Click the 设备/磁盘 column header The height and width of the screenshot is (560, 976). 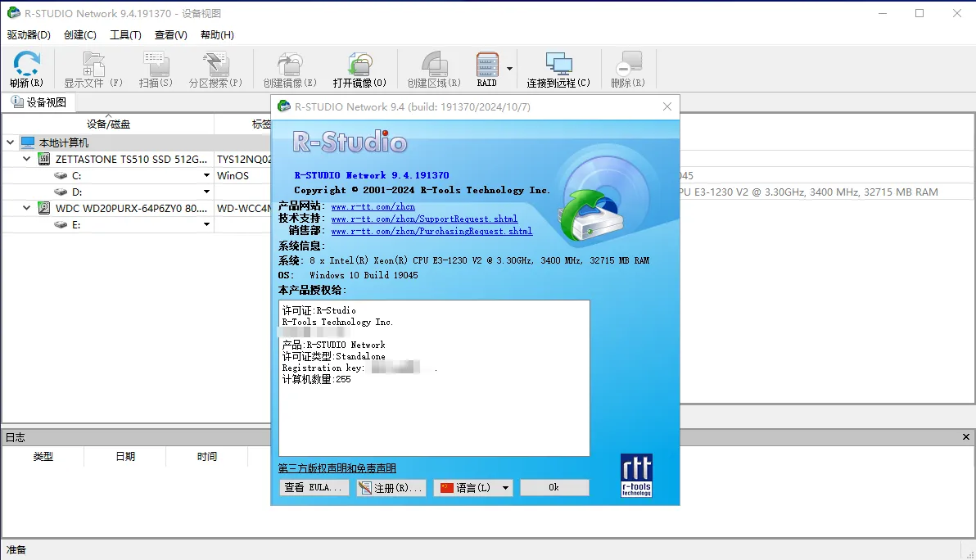coord(108,124)
